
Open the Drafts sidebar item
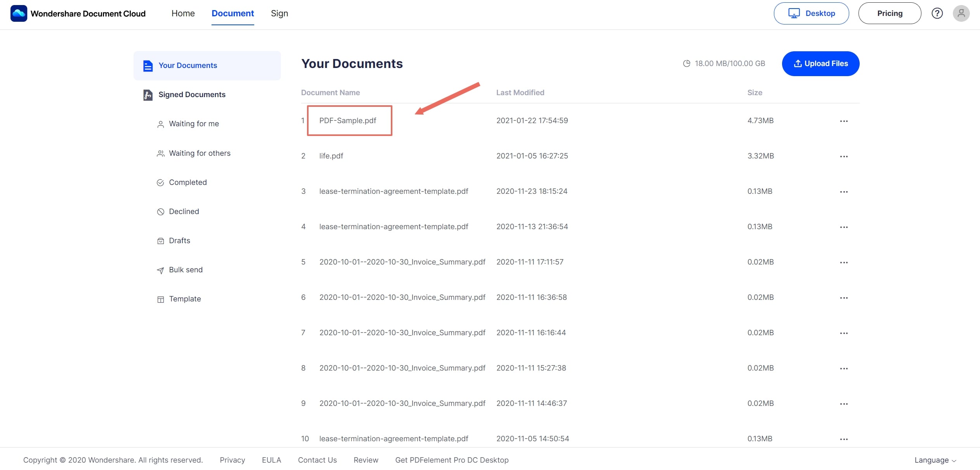179,241
